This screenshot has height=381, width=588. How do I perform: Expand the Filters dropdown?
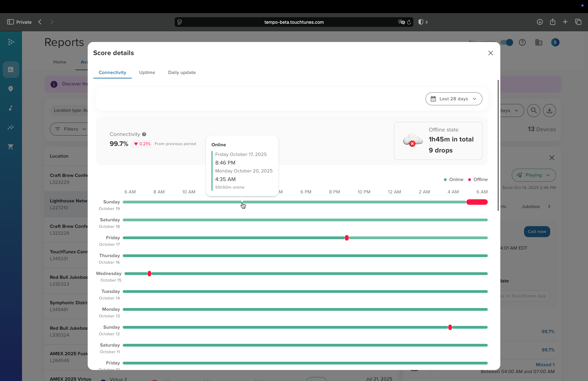coord(70,129)
